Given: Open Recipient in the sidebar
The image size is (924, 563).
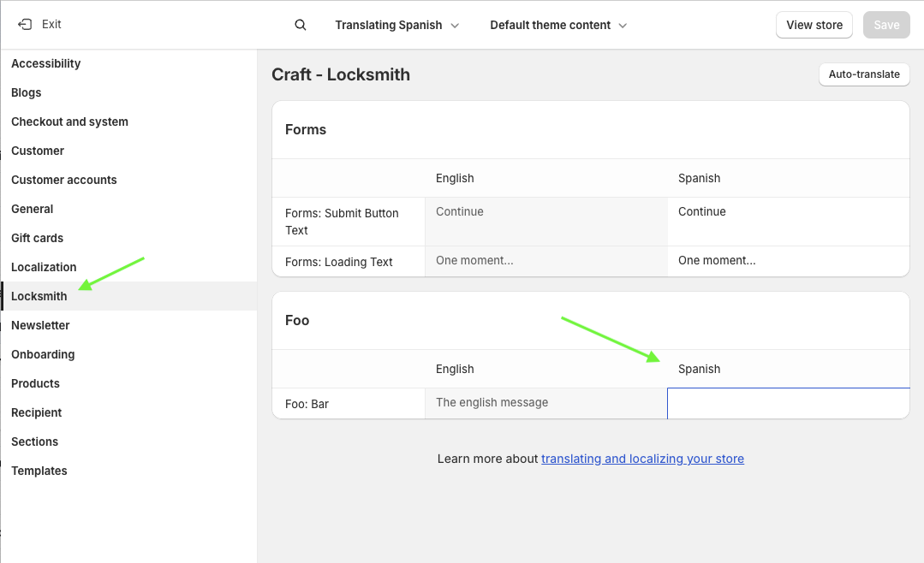Looking at the screenshot, I should (x=37, y=412).
